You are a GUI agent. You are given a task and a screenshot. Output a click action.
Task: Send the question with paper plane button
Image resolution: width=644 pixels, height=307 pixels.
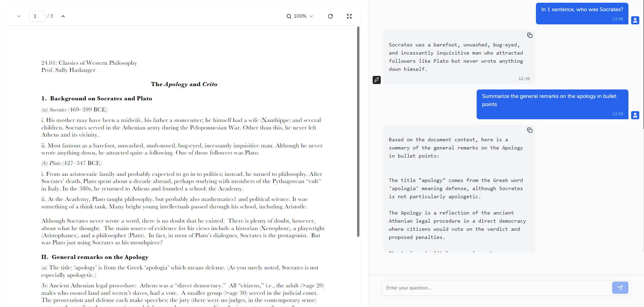[x=620, y=288]
